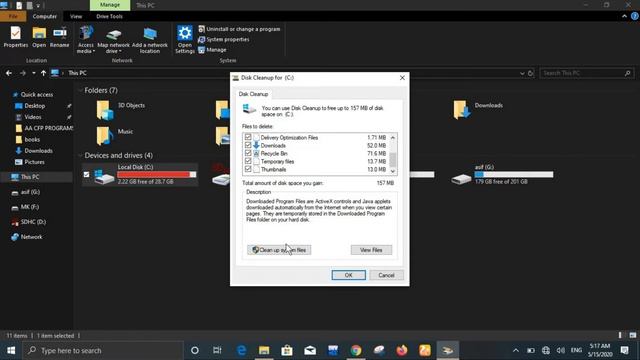Image resolution: width=640 pixels, height=360 pixels.
Task: Open File Explorer taskbar icon
Action: (264, 350)
